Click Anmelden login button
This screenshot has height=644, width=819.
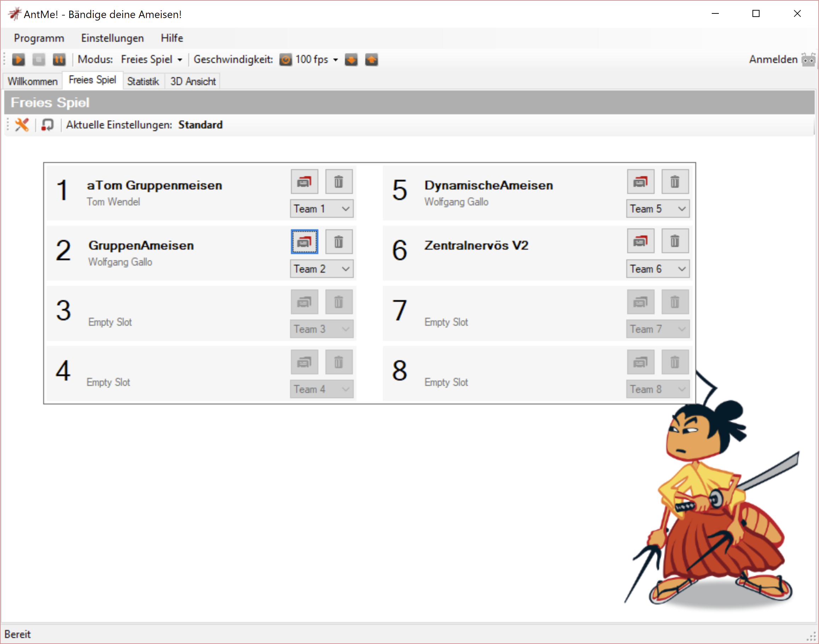(773, 59)
